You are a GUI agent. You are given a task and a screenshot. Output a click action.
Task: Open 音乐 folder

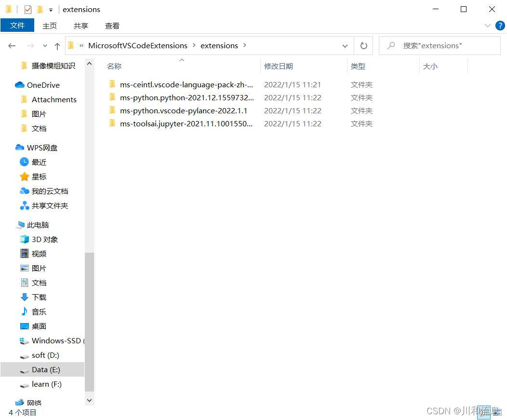tap(39, 312)
